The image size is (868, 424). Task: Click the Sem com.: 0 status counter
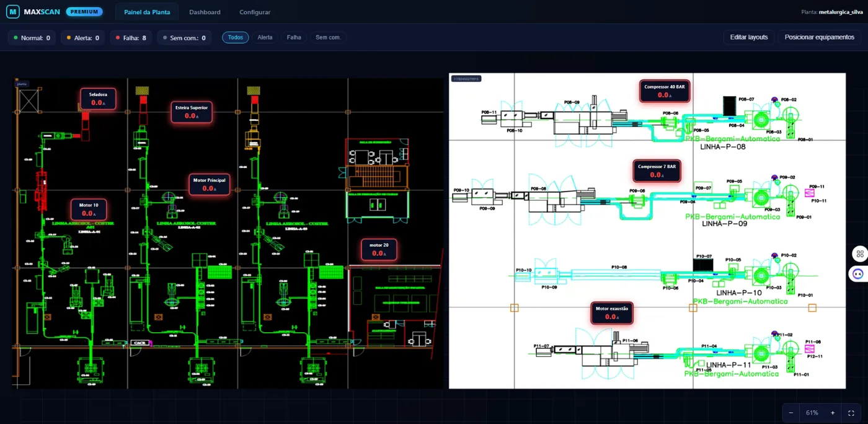pyautogui.click(x=184, y=38)
